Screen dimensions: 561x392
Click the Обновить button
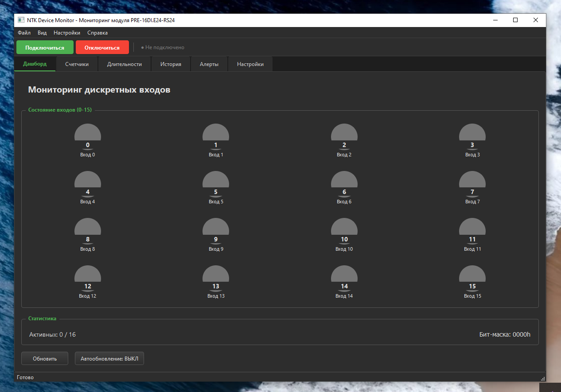[45, 358]
